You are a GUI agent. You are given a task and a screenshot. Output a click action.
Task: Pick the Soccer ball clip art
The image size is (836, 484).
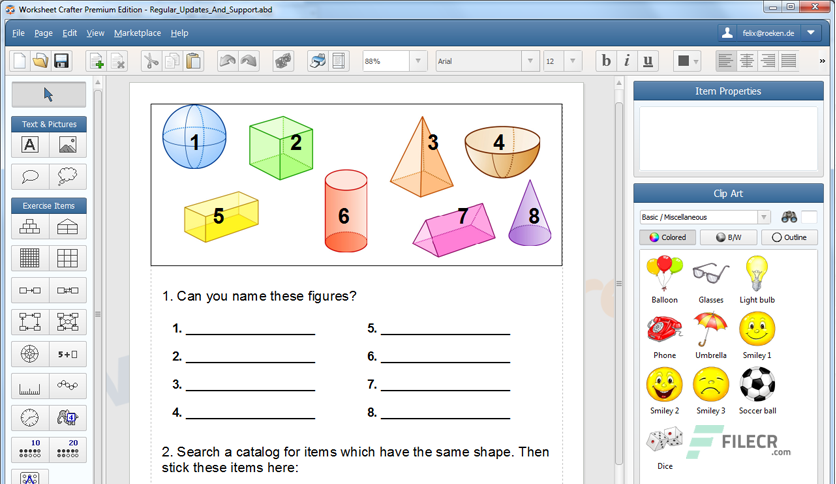coord(757,391)
